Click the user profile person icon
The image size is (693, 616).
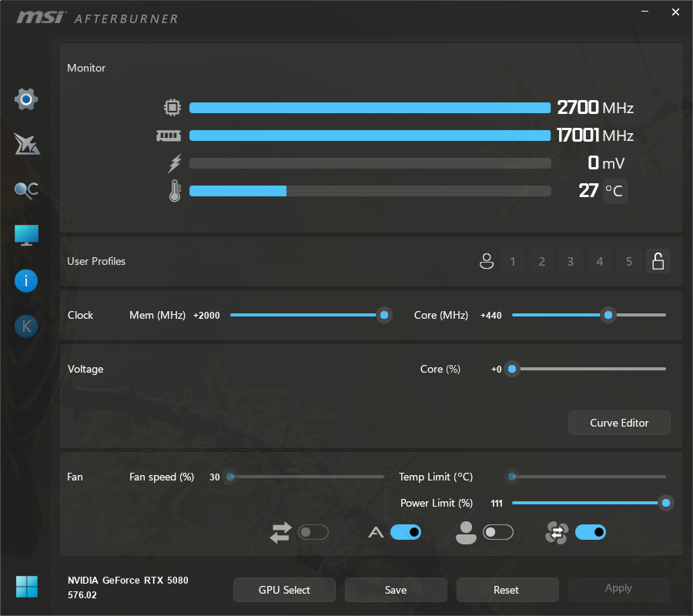click(x=487, y=261)
